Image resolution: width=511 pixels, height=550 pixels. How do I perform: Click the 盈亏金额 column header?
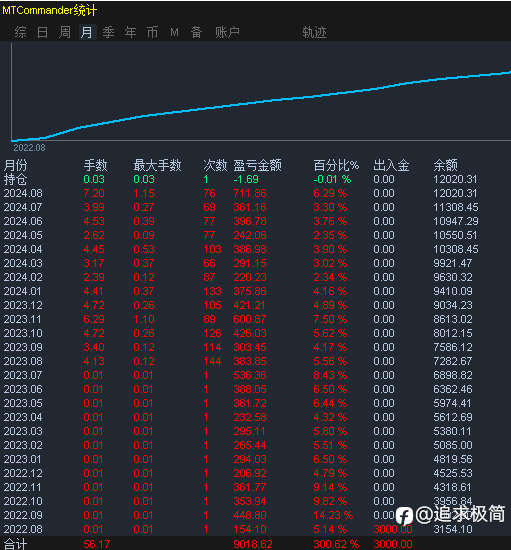[257, 165]
